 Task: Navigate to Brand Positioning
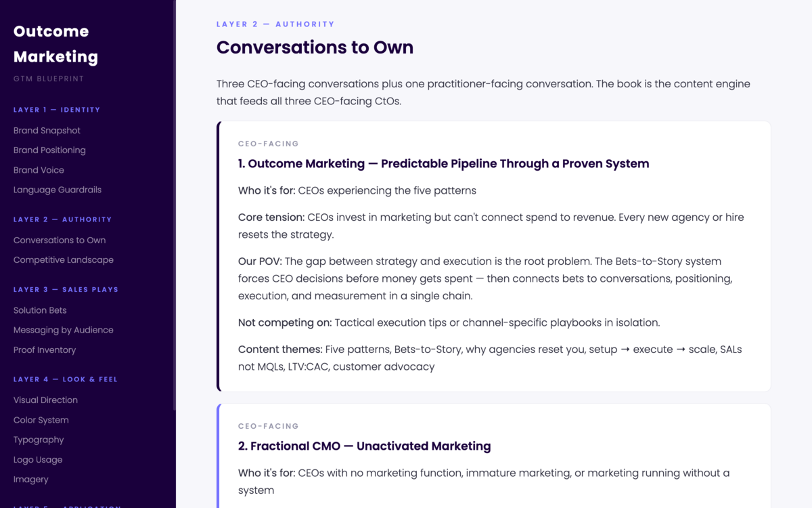[49, 150]
